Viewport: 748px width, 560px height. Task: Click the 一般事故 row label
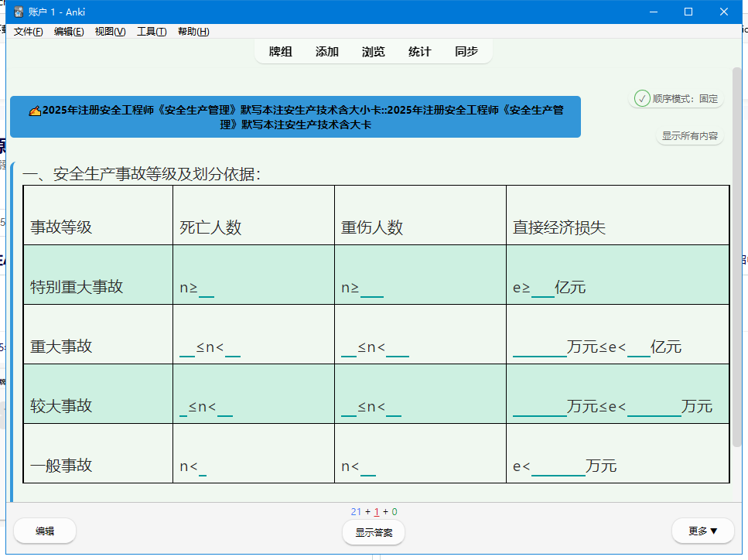(61, 465)
